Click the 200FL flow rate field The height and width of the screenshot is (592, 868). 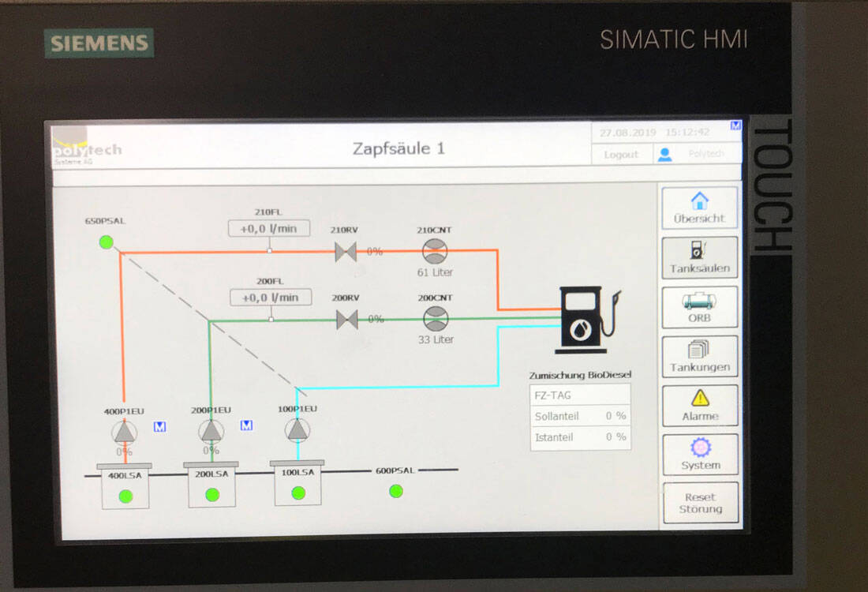[271, 298]
